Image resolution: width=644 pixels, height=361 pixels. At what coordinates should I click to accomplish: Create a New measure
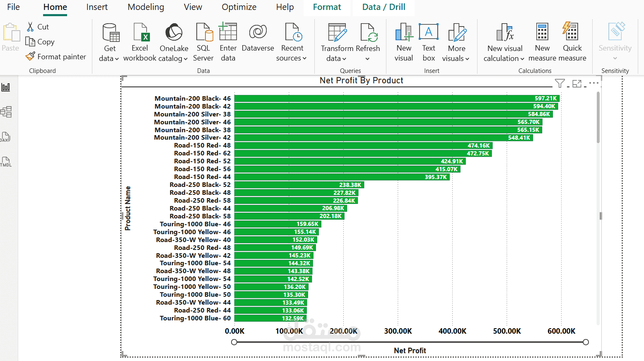coord(542,42)
